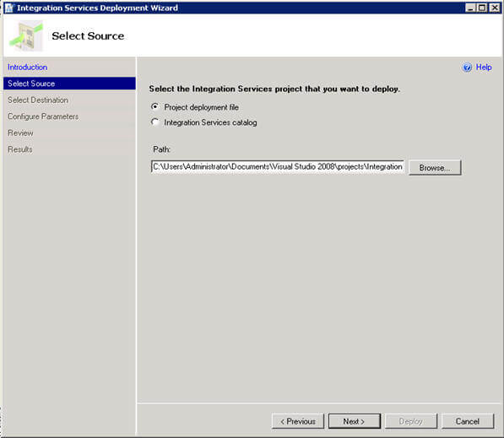Cancel the deployment wizard

[x=468, y=421]
